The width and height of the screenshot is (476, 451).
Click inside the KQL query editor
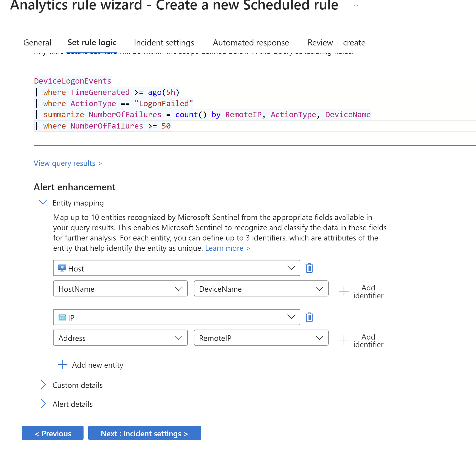click(x=236, y=137)
